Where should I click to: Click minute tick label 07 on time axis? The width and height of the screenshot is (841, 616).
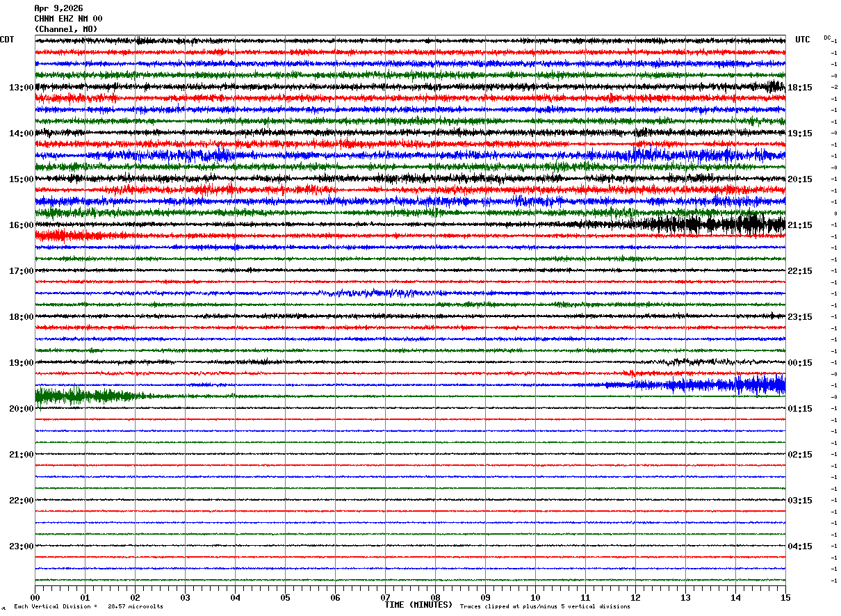click(x=385, y=597)
